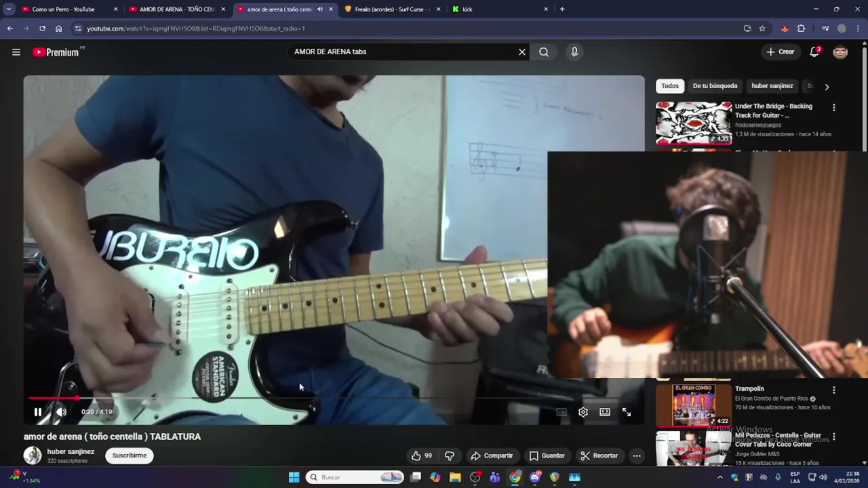Show more filter chips with arrow
This screenshot has width=868, height=488.
pyautogui.click(x=826, y=87)
